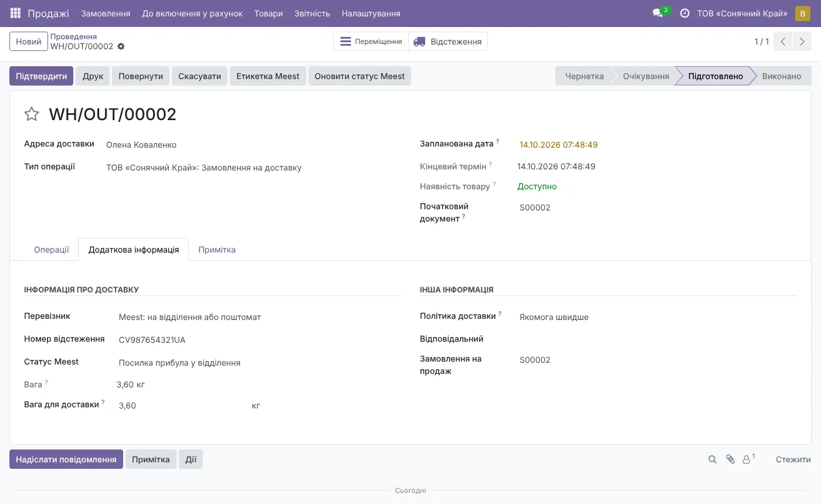The height and width of the screenshot is (504, 821).
Task: Click the gear icon next to WH/OUT/00002
Action: click(121, 46)
